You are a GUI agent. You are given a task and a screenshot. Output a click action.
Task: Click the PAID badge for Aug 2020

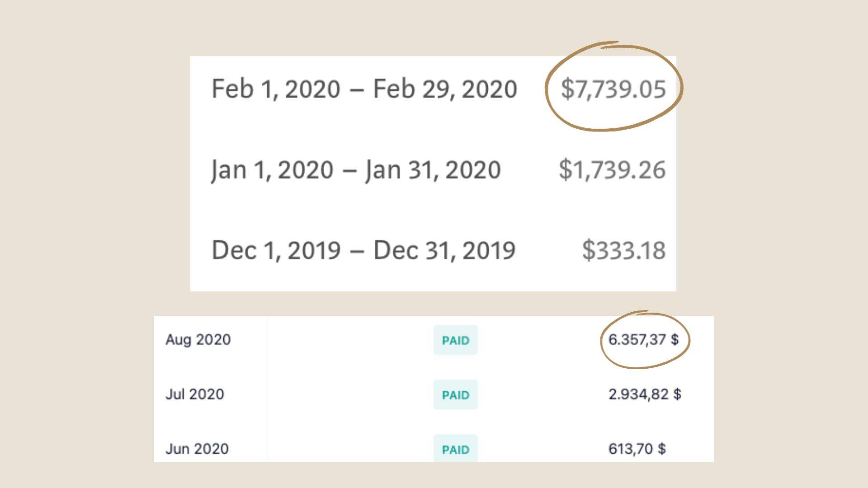[456, 340]
